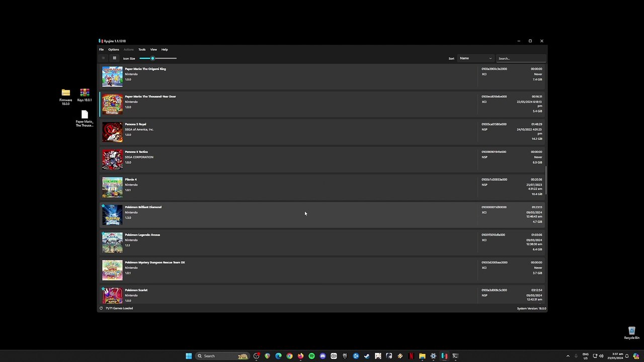Screen dimensions: 644x362
Task: Click the "14.2 GiB" size of Persona 5 Royal
Action: coord(537,139)
